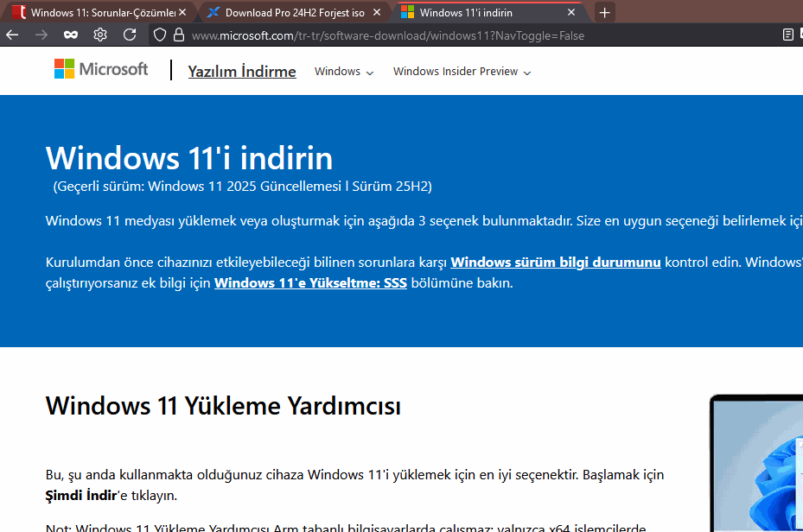The height and width of the screenshot is (532, 803).
Task: Close the Windows 11: Sorunlar-Çözümler tab
Action: (x=182, y=12)
